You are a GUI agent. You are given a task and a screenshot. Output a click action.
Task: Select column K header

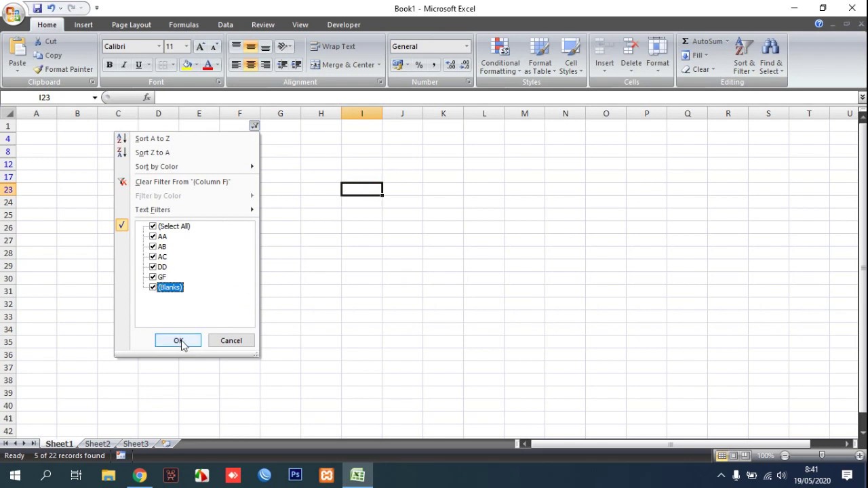(443, 114)
